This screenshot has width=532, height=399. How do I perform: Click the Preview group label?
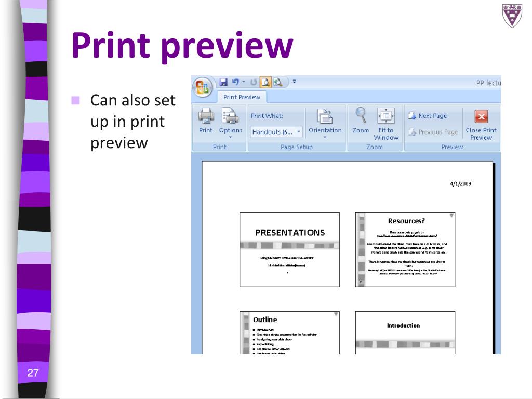coord(452,147)
